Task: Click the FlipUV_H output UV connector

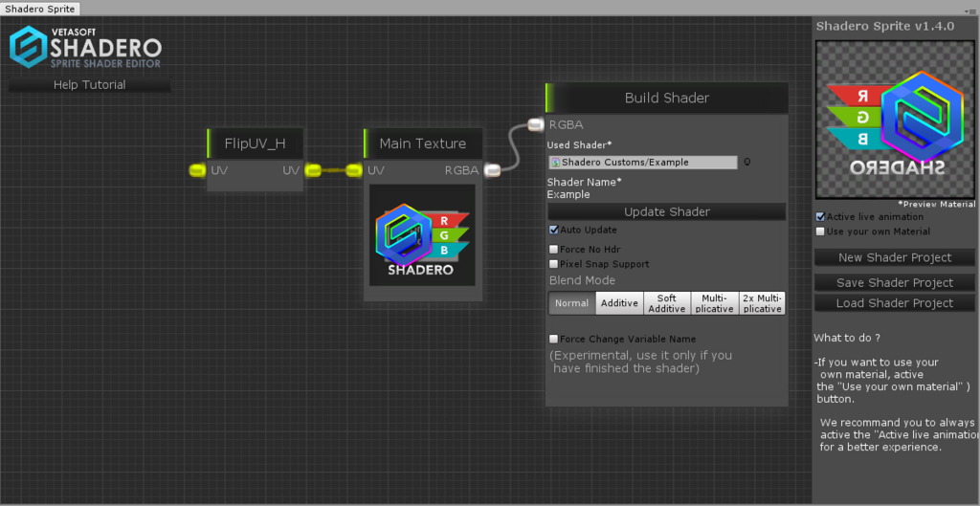Action: coord(313,170)
